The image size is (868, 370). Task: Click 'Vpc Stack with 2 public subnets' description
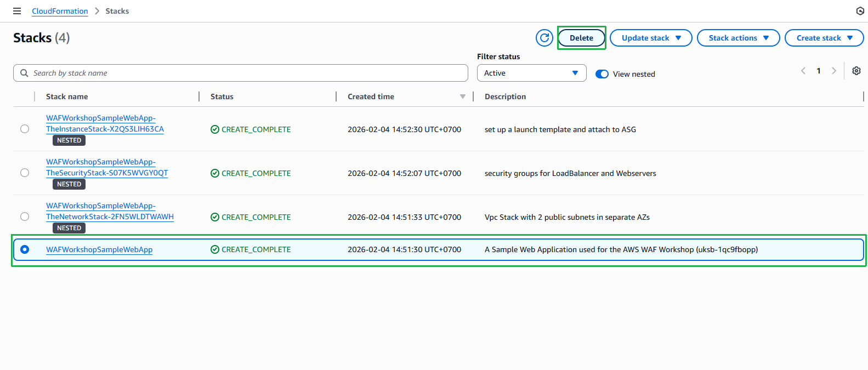pos(567,217)
